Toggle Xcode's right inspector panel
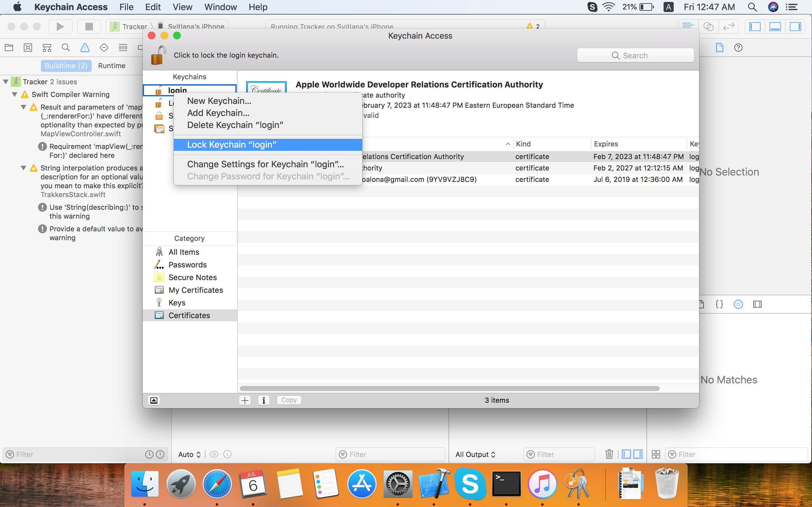812x507 pixels. click(796, 26)
